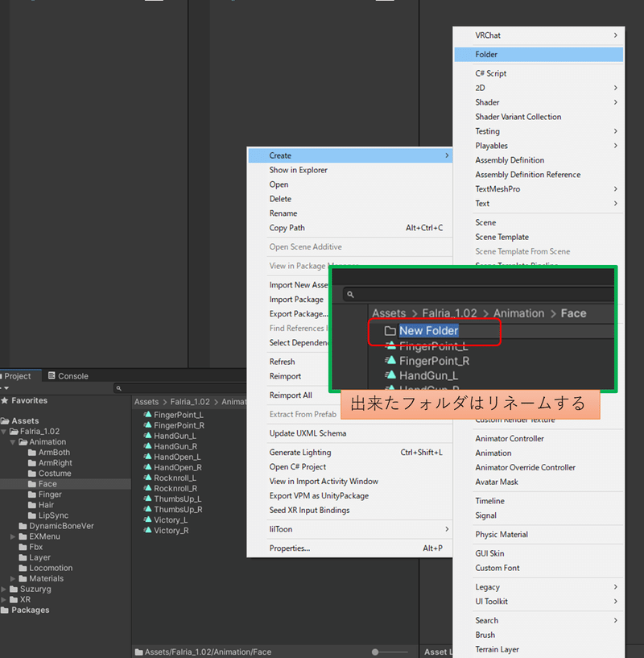Click the ThumbsUp_L animation clip icon
The width and height of the screenshot is (644, 658).
[147, 499]
